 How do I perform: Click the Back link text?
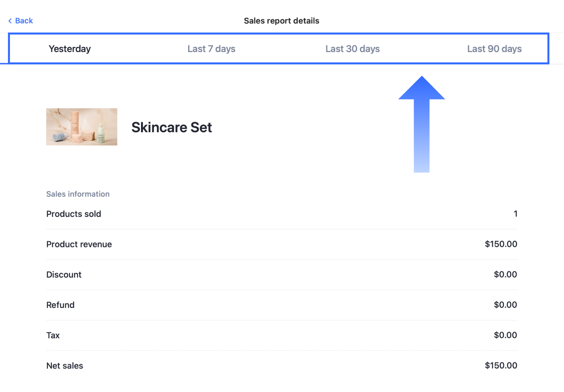pos(24,21)
